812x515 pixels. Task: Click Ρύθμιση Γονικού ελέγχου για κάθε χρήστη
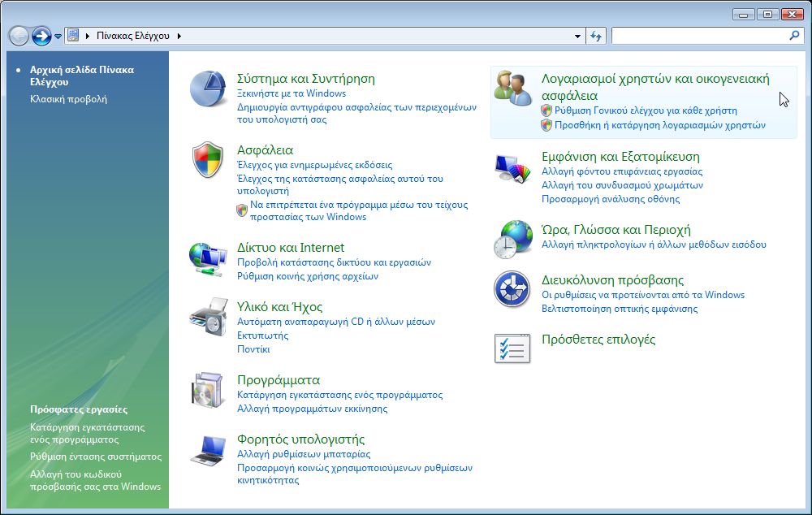(646, 110)
